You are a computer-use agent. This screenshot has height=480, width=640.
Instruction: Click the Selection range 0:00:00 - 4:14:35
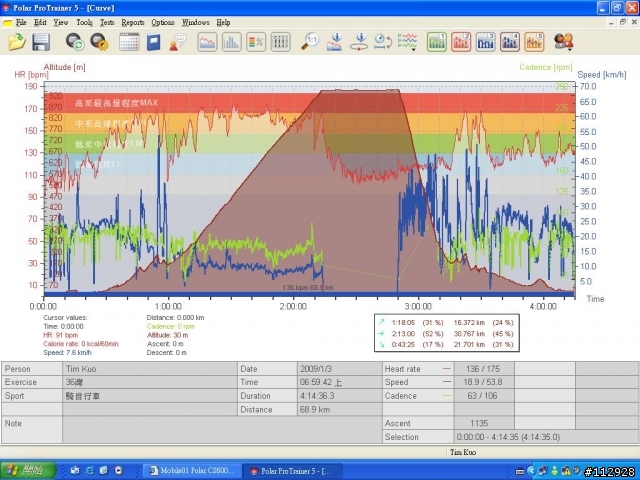click(x=546, y=437)
